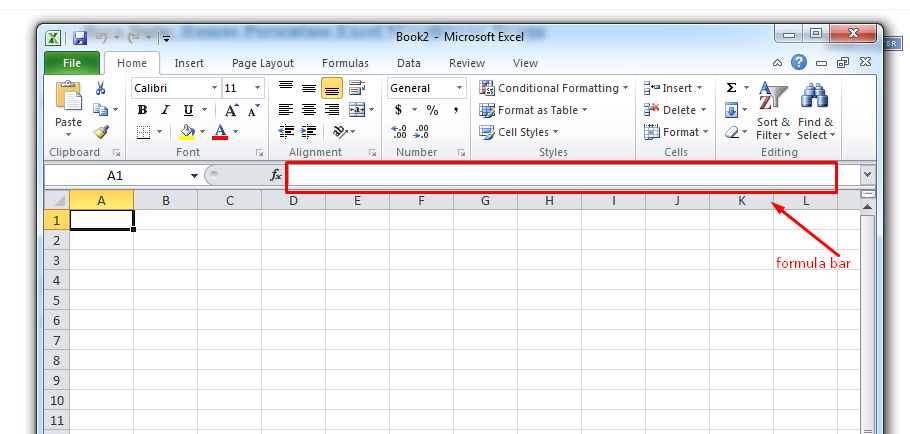Open the Name Box dropdown arrow
Screen dimensions: 910x434
click(x=194, y=176)
